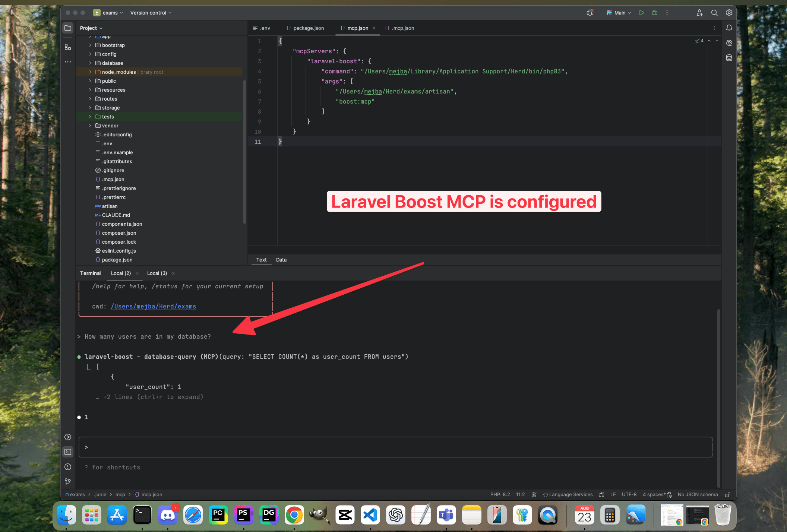Viewport: 787px width, 532px height.
Task: Open the Services tool window icon
Action: click(x=68, y=437)
